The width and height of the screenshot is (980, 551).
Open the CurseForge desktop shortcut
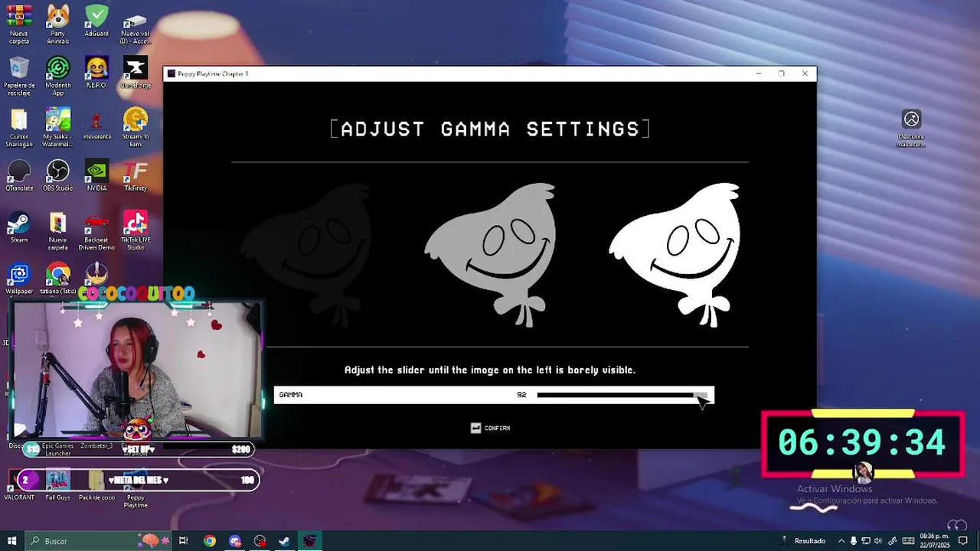pyautogui.click(x=136, y=73)
